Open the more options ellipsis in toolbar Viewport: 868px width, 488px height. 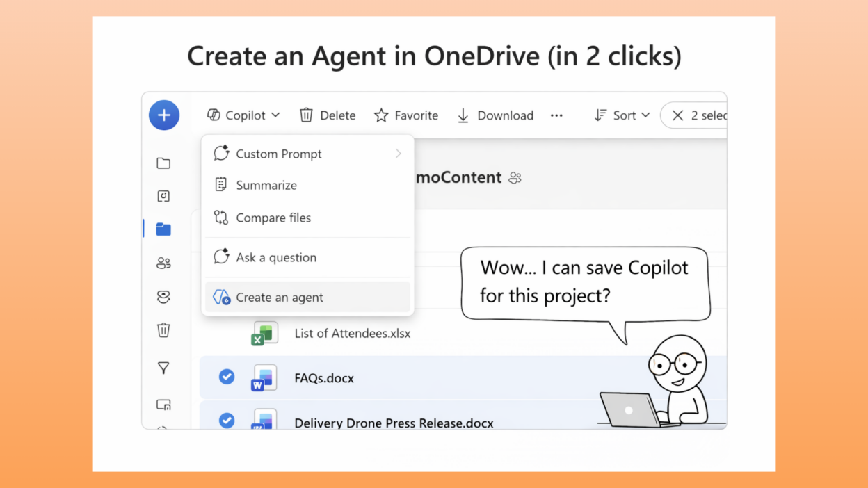(x=556, y=115)
